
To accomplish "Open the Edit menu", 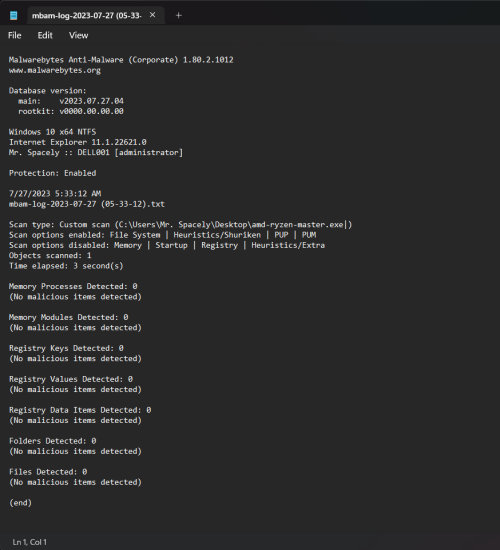I will 45,35.
